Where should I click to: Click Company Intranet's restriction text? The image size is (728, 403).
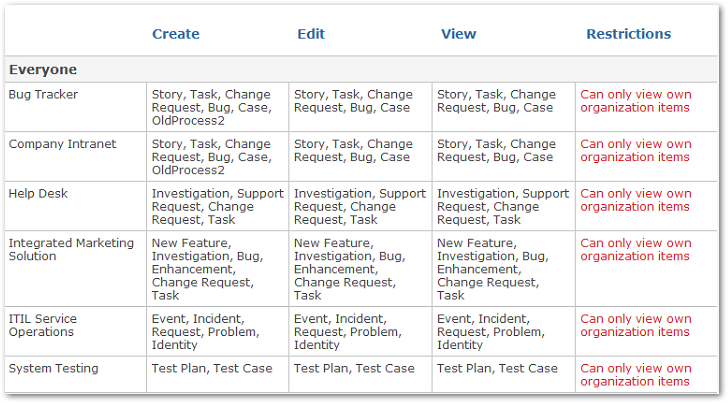click(x=636, y=150)
